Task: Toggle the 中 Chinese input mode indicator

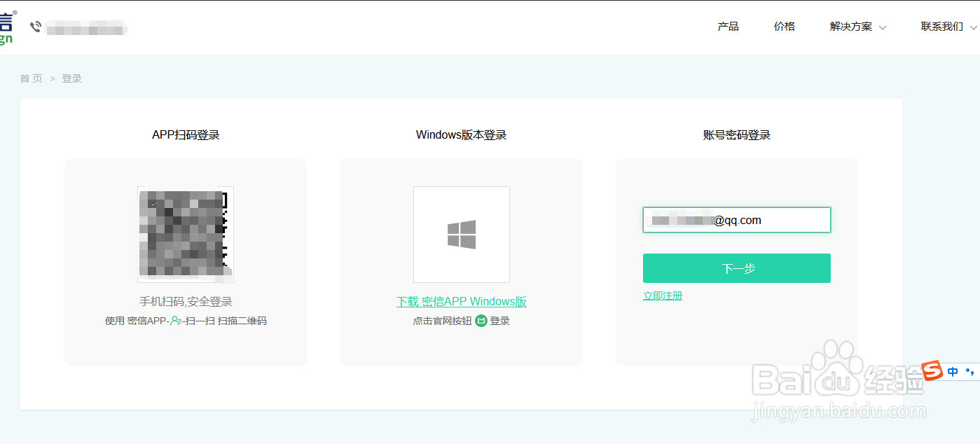Action: (953, 372)
